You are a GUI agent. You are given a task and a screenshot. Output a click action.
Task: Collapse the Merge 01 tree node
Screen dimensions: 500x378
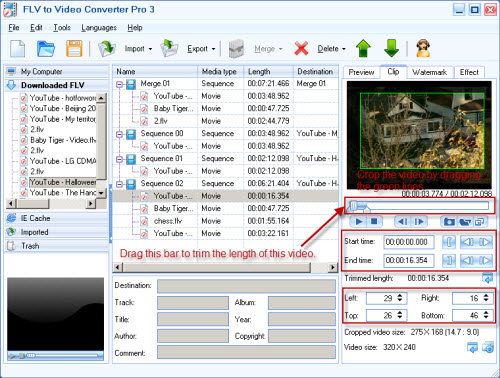coord(119,84)
